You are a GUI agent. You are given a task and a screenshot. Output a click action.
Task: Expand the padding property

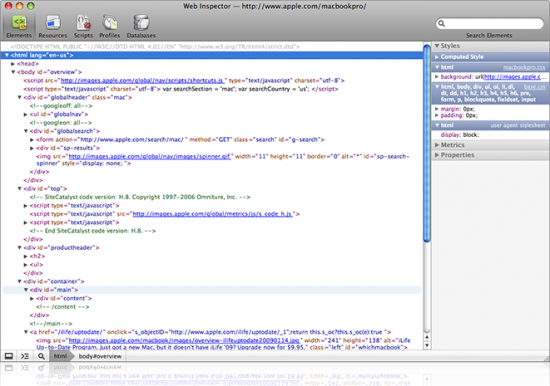pos(437,115)
